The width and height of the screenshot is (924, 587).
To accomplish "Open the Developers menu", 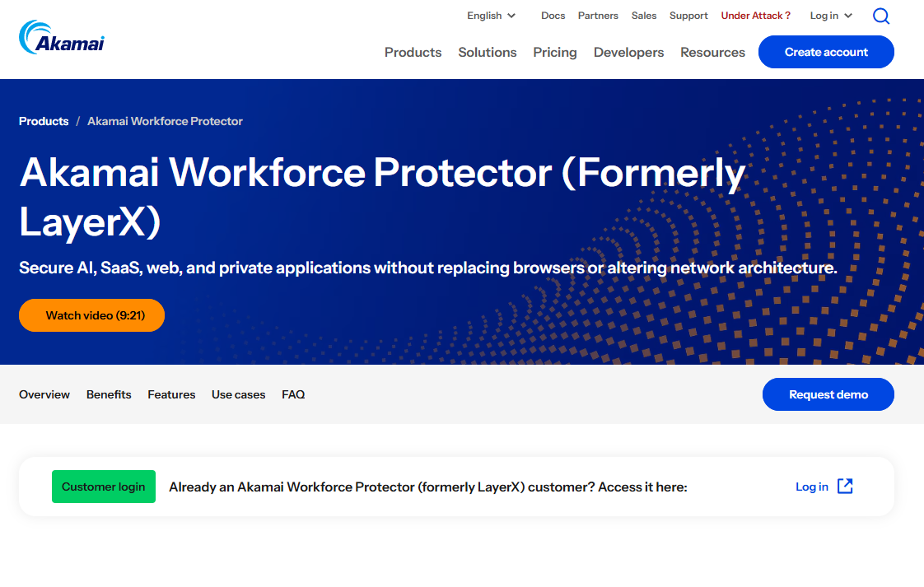I will pyautogui.click(x=629, y=53).
